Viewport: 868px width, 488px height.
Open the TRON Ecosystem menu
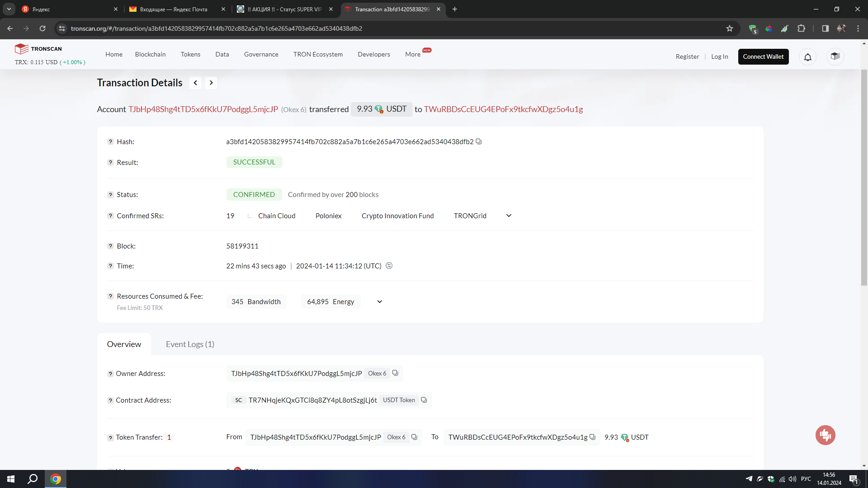318,54
